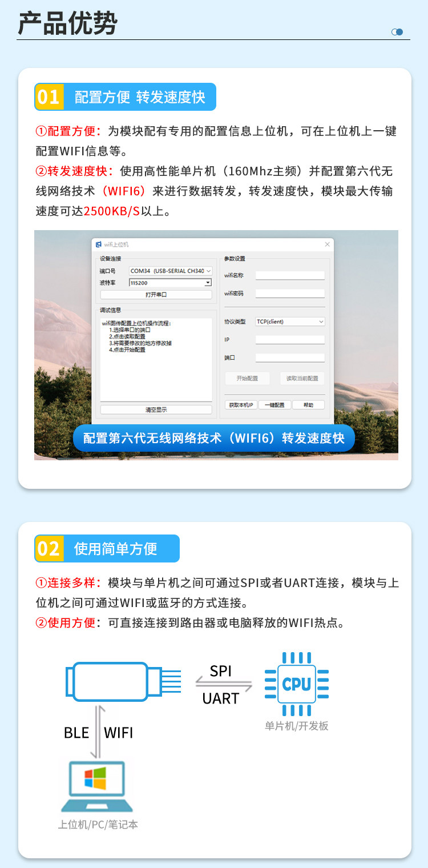Expand the 波特率 115200 baud rate dropdown
Viewport: 428px width, 868px height.
(171, 283)
